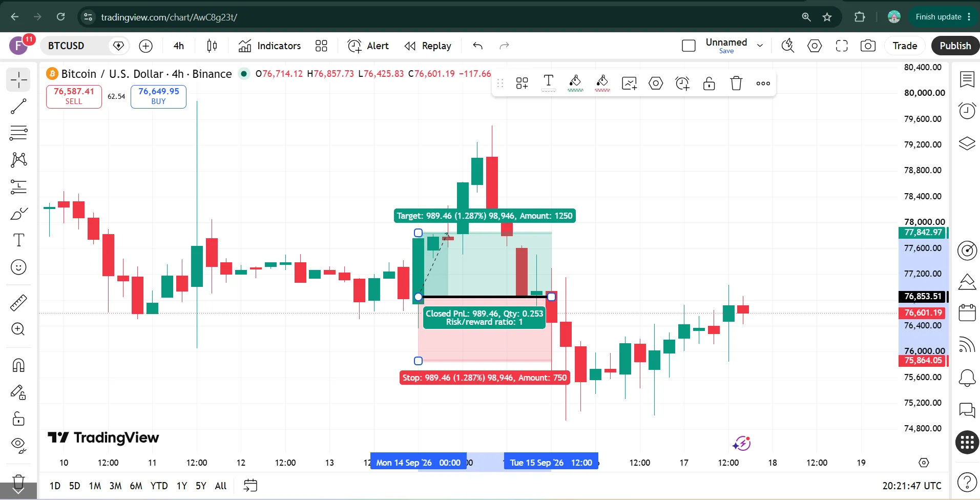Viewport: 980px width, 500px height.
Task: Activate the zoom in tool
Action: click(x=18, y=329)
